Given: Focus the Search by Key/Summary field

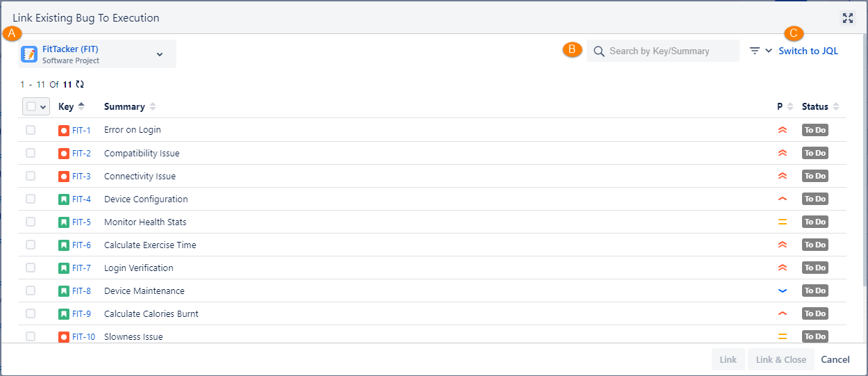Looking at the screenshot, I should point(663,51).
